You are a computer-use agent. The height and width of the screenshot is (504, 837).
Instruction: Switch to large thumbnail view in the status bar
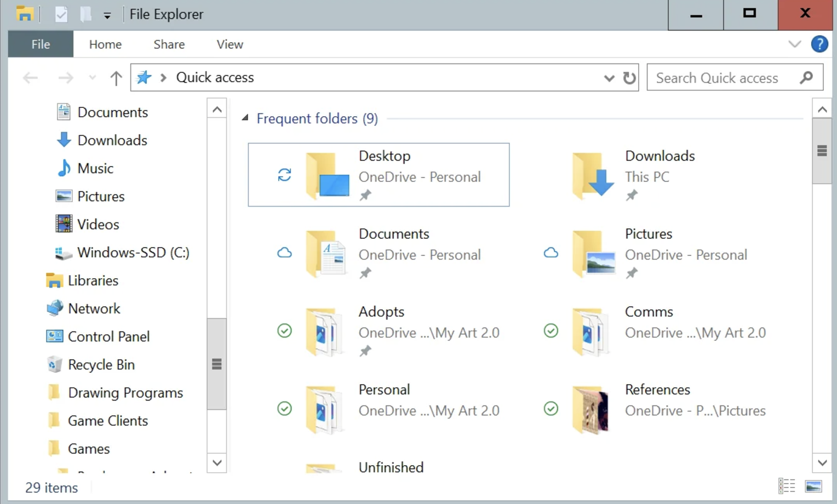pos(813,485)
